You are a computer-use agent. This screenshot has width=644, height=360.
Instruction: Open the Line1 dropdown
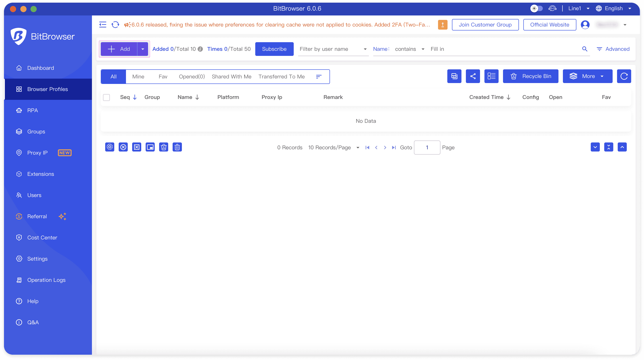pos(579,8)
